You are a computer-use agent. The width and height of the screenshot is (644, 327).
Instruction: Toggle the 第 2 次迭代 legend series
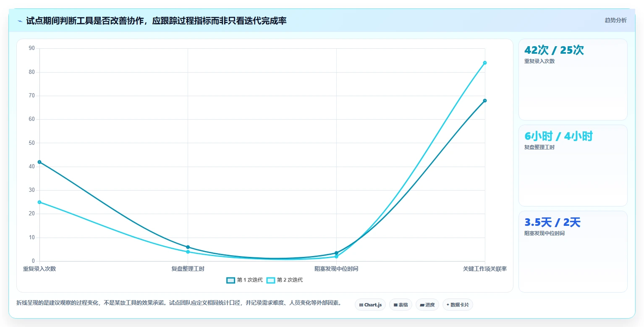284,280
